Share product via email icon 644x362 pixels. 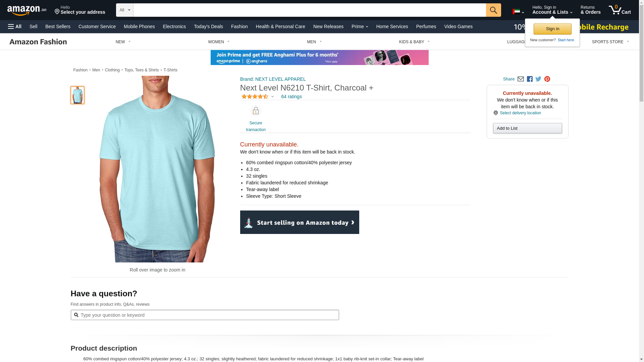pos(521,79)
